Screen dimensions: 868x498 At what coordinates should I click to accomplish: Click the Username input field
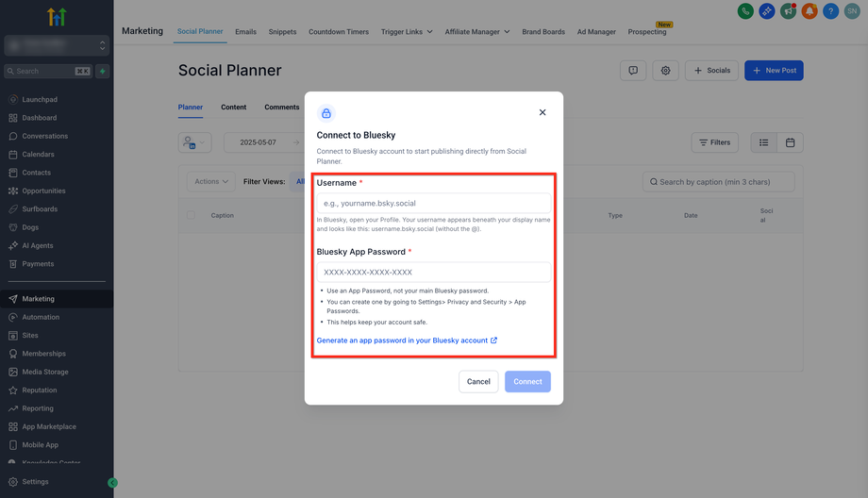433,203
